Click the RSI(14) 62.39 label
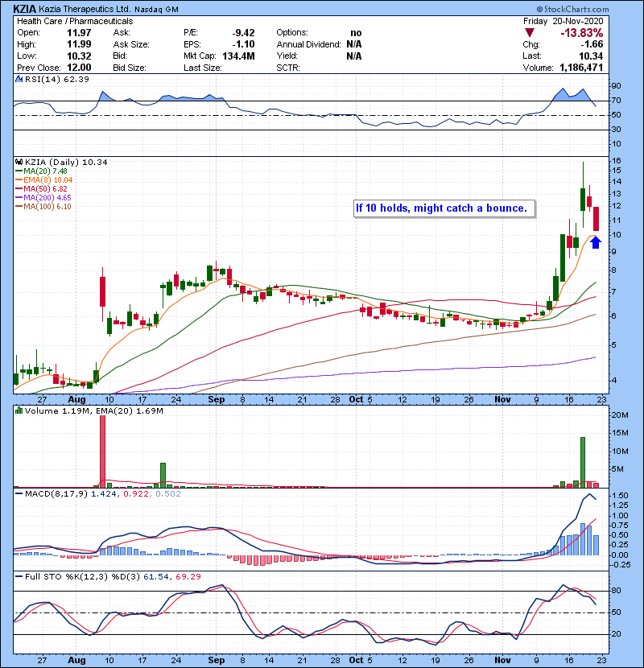The height and width of the screenshot is (668, 644). [x=56, y=79]
